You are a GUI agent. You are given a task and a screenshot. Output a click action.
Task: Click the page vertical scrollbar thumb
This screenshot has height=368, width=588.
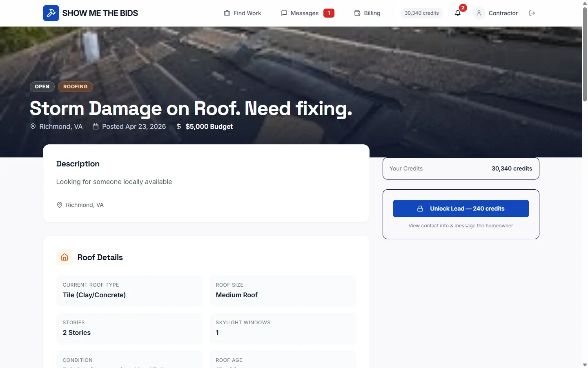coord(585,54)
